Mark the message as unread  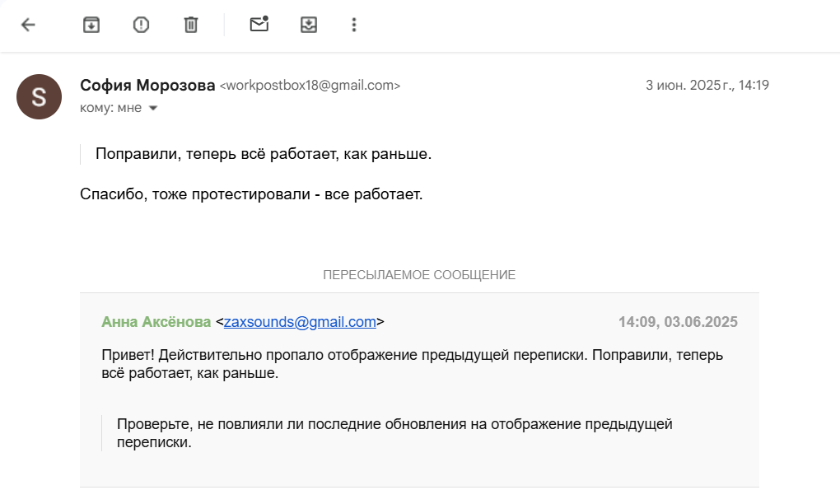click(x=259, y=25)
